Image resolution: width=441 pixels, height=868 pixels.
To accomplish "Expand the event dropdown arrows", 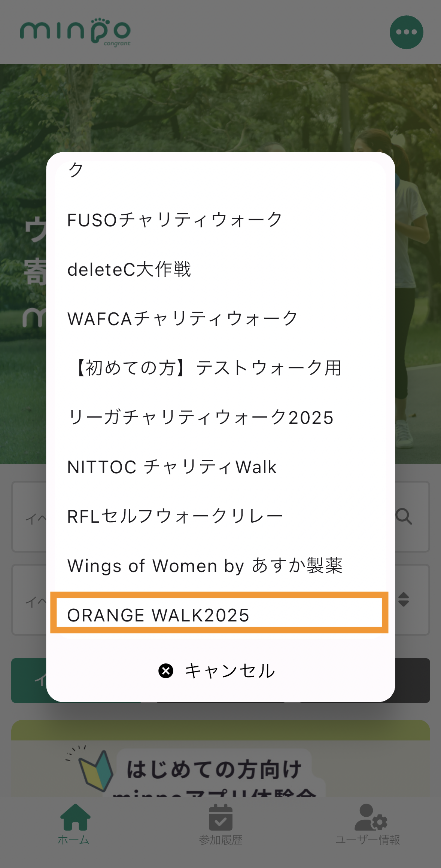I will [x=404, y=599].
